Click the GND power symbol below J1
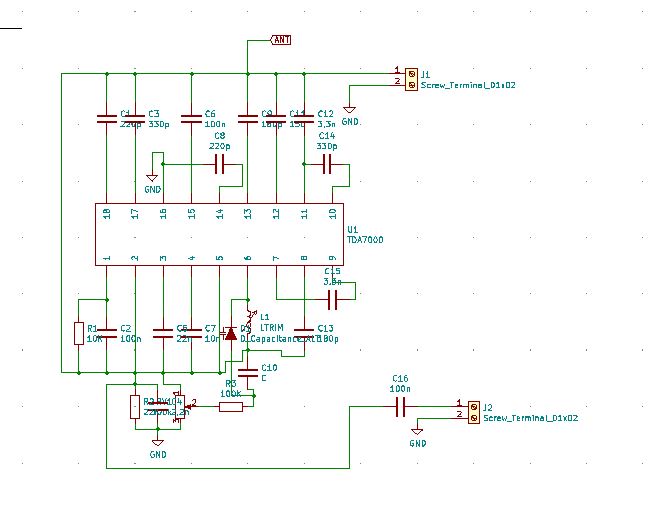652x511 pixels. [349, 110]
